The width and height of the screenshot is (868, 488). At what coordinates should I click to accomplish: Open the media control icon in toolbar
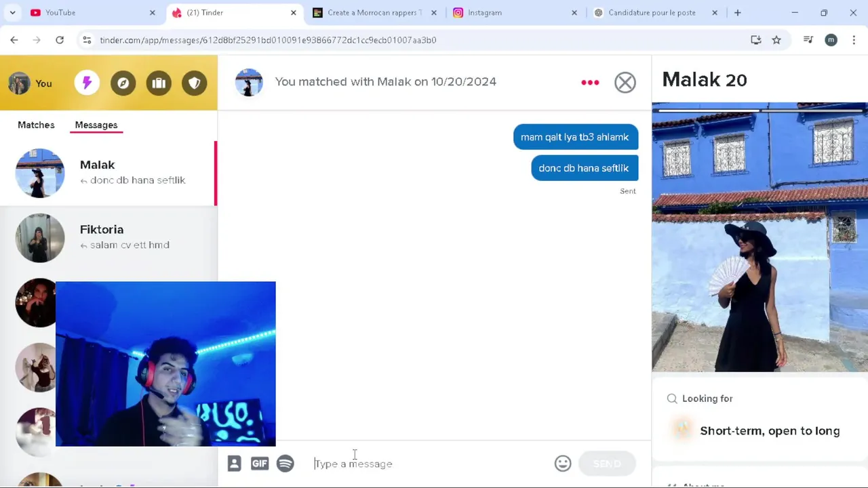click(808, 40)
